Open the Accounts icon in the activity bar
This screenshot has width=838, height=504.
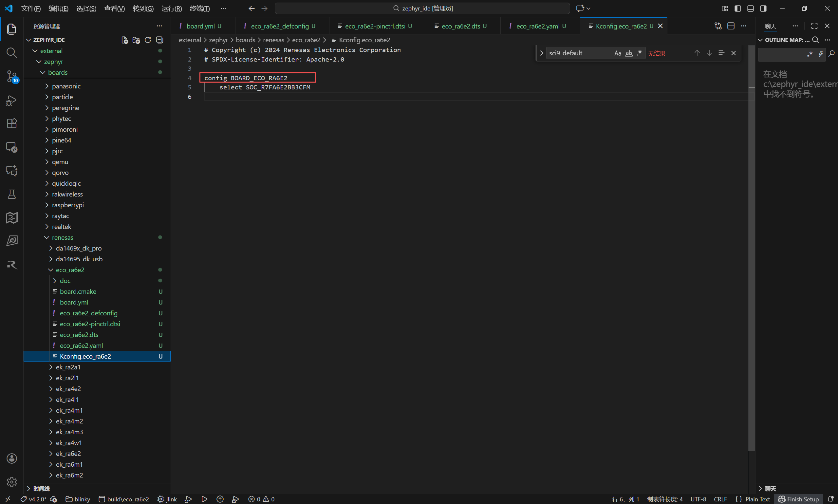pyautogui.click(x=11, y=458)
